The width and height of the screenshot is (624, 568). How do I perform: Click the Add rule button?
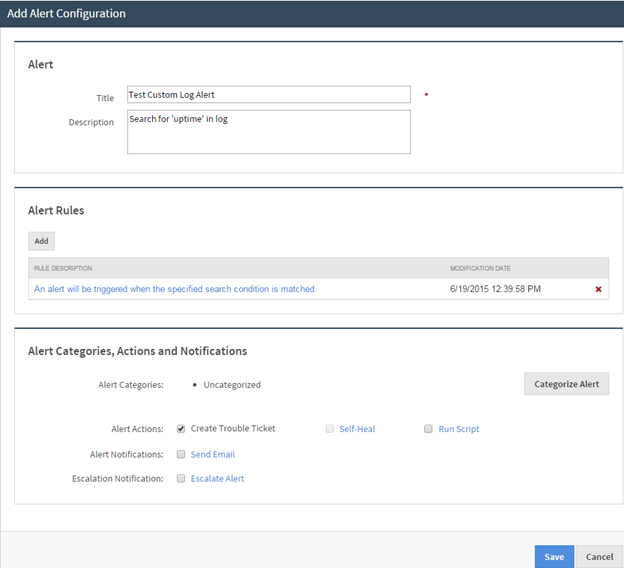click(41, 241)
